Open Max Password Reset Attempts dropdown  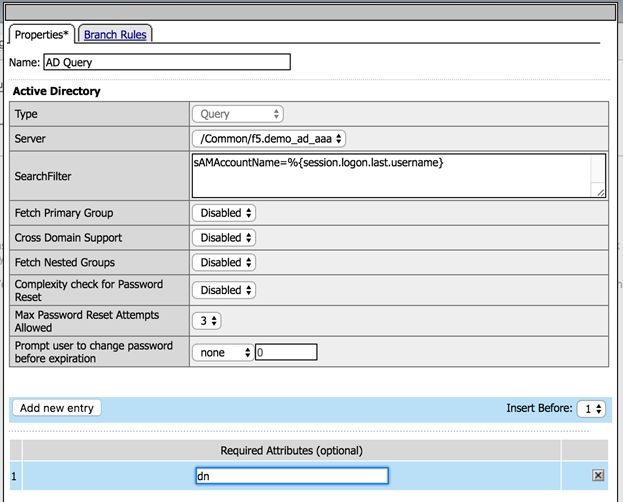(207, 321)
